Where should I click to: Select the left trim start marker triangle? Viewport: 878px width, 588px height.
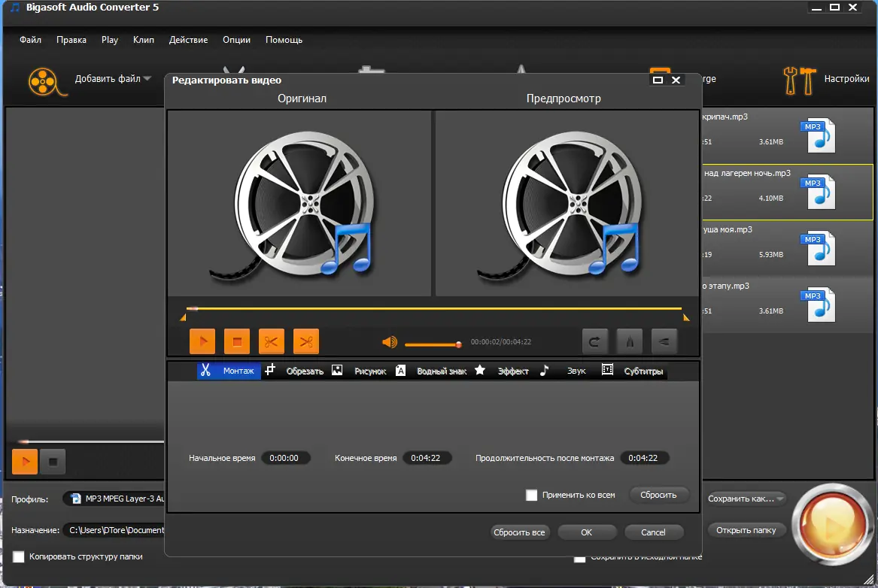pos(183,318)
